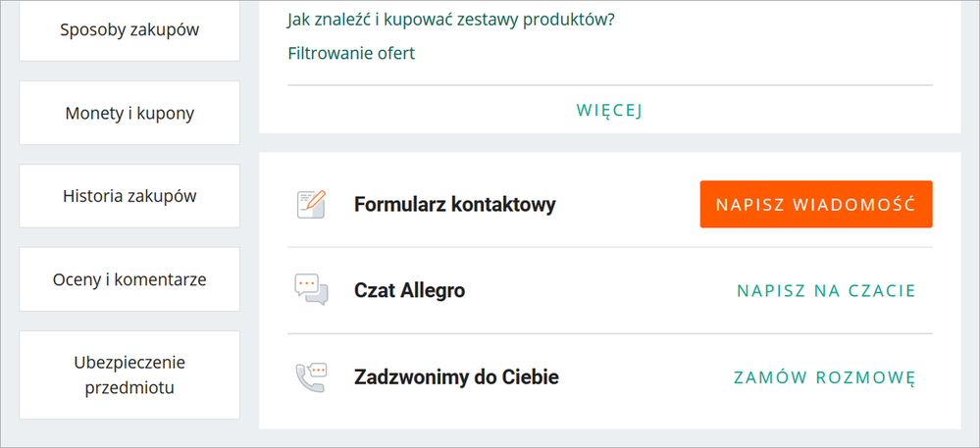Go to Historia zakupów section

pos(129,196)
